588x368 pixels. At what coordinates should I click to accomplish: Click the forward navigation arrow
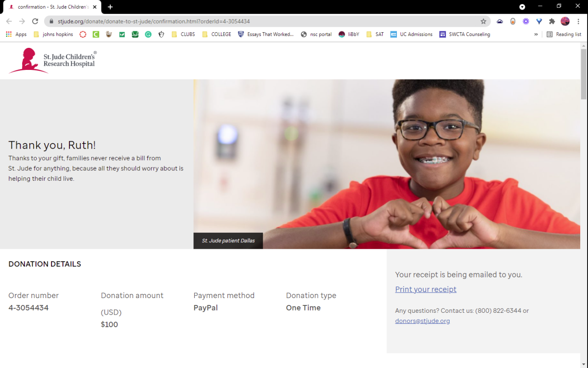coord(22,21)
